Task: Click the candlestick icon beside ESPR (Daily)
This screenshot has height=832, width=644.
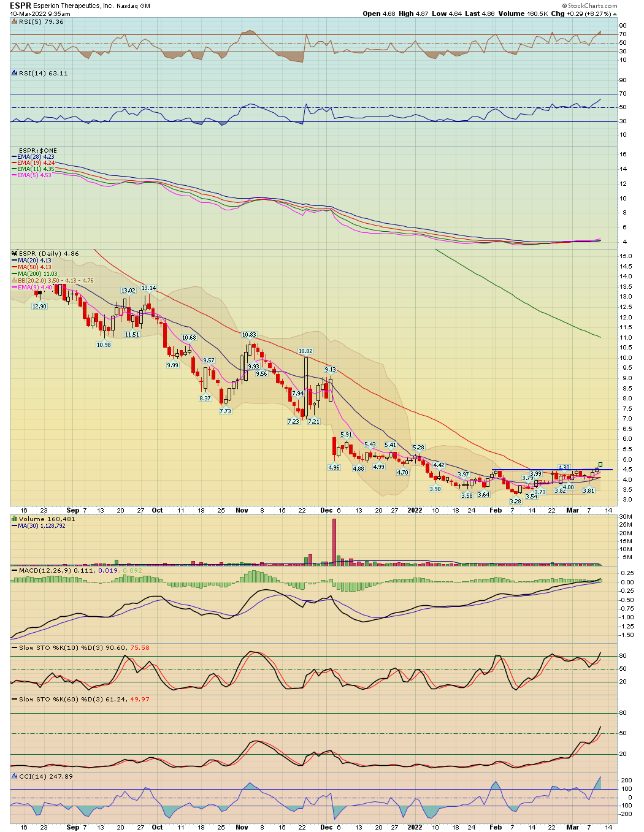Action: [x=15, y=253]
